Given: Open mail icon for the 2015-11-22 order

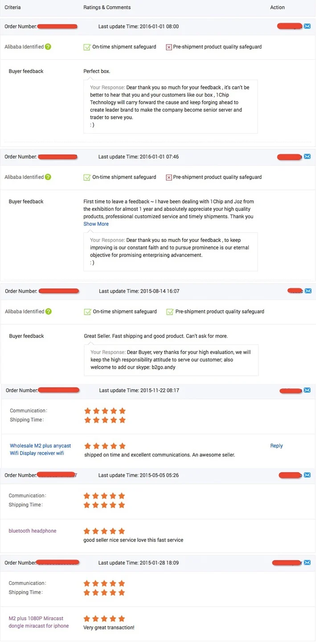Looking at the screenshot, I should tap(307, 391).
